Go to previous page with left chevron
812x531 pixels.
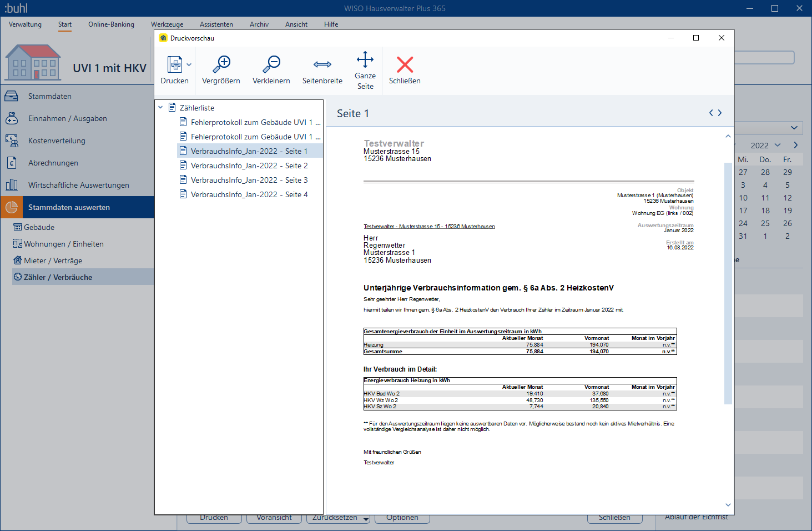tap(711, 113)
